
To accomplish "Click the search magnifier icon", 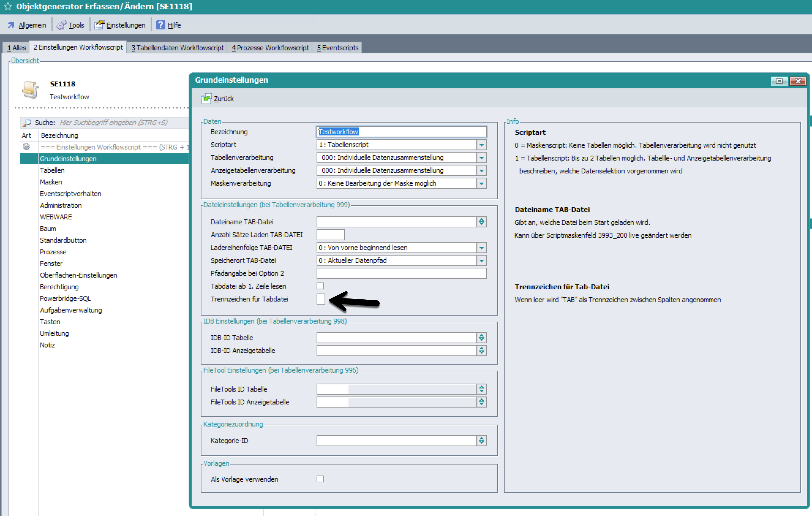I will click(x=27, y=123).
